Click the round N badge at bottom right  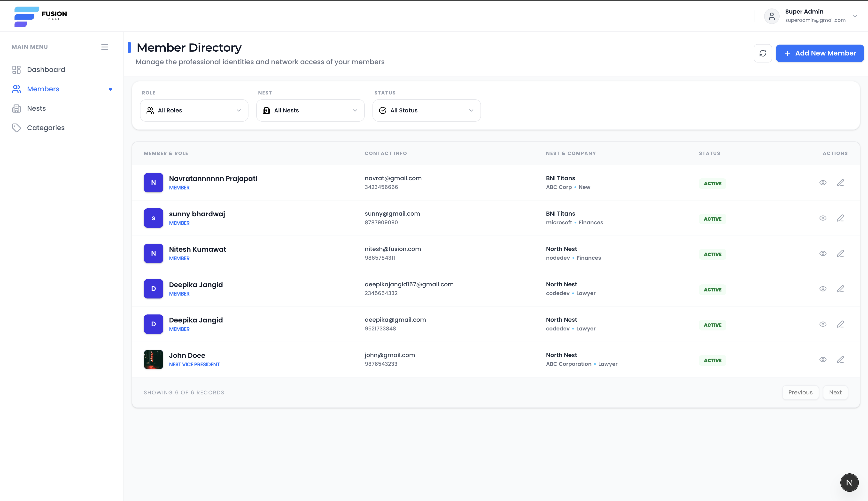point(849,482)
